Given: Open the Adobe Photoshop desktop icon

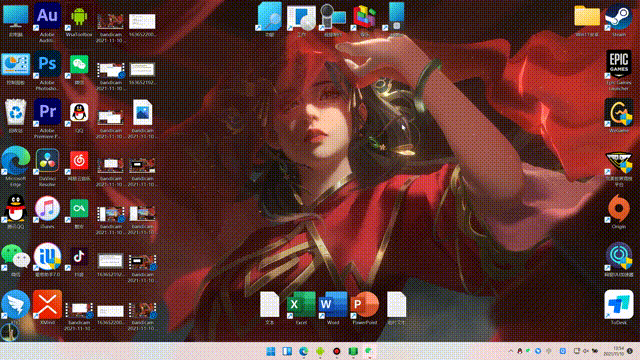Looking at the screenshot, I should 47,64.
